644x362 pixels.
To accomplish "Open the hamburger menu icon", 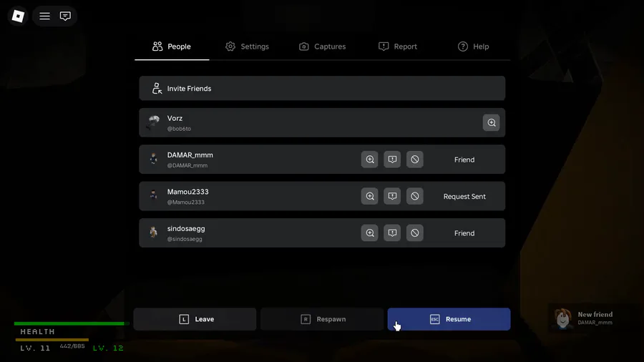I will point(44,16).
